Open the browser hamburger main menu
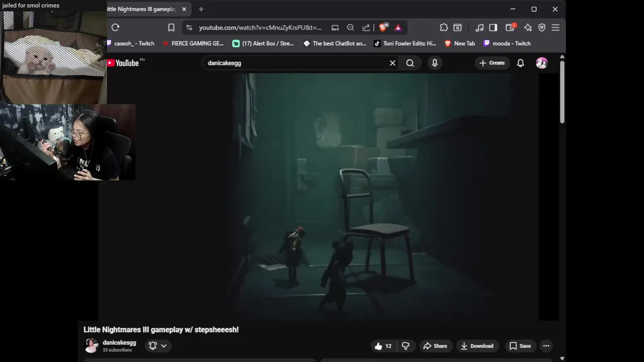The height and width of the screenshot is (362, 644). click(x=555, y=28)
